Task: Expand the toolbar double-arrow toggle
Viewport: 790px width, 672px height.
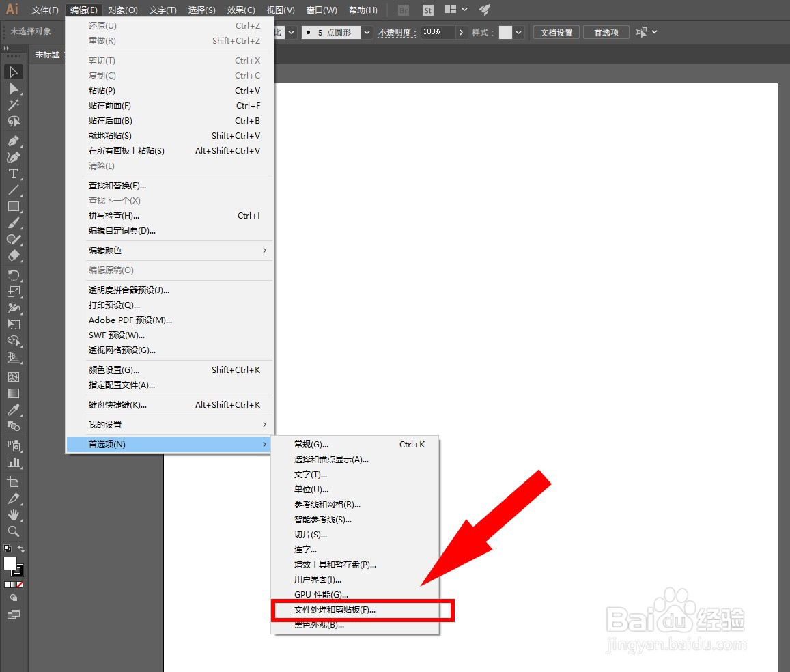Action: coord(7,48)
